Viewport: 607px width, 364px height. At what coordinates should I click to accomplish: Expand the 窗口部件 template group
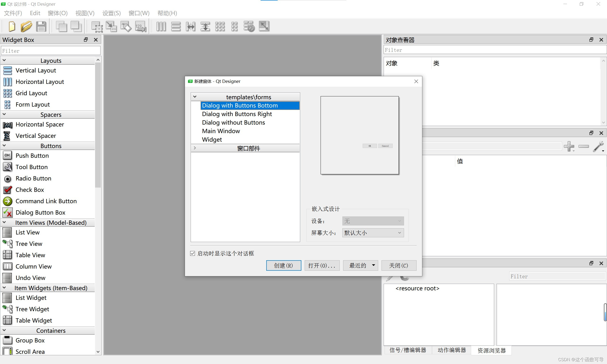[195, 148]
